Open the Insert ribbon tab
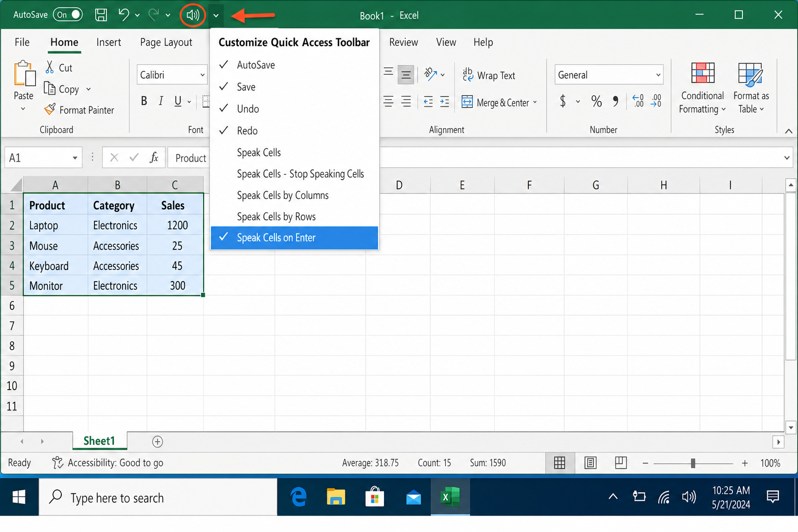798x532 pixels. point(109,42)
